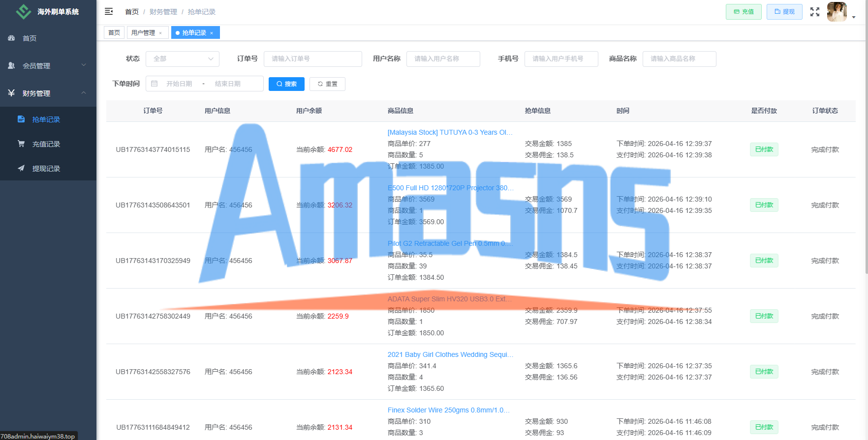
Task: Open the Pilot G2 Retractable Gel Pen link
Action: [450, 243]
